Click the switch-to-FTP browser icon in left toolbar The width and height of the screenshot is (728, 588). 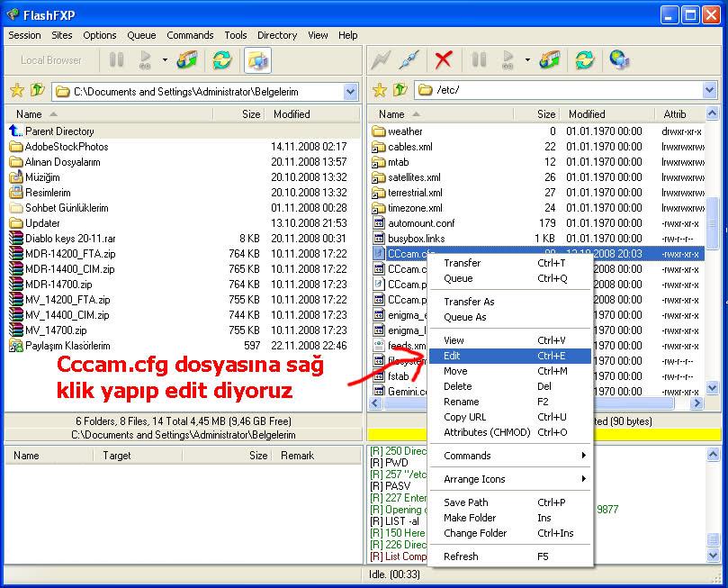click(x=257, y=60)
